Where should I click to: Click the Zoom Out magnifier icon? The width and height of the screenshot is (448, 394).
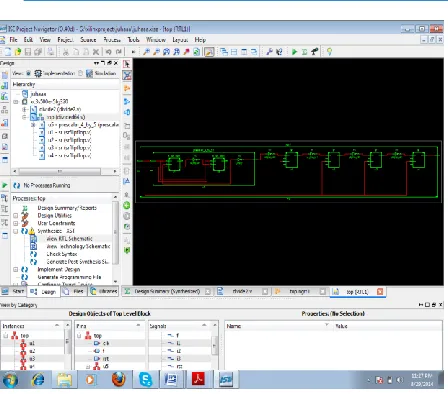click(156, 52)
